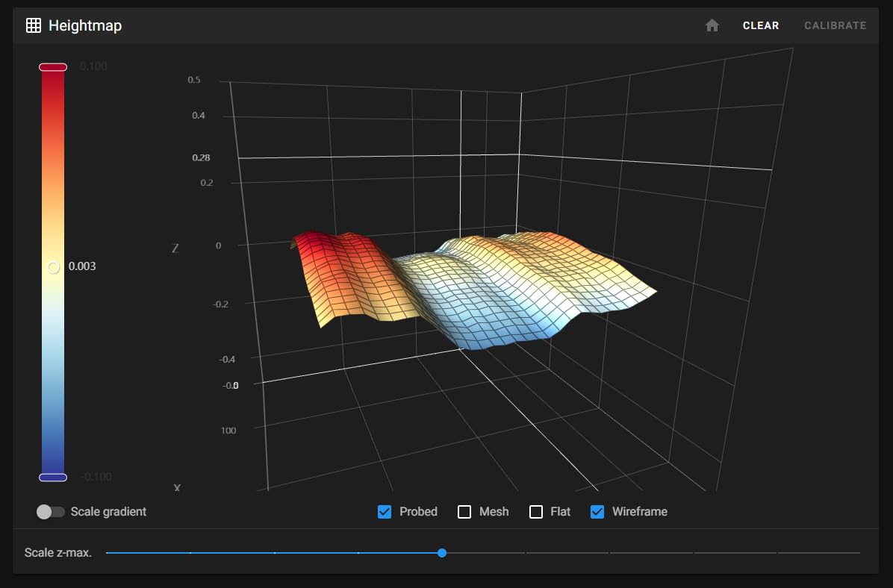Screen dimensions: 893x588
Task: Enable the Flat checkbox
Action: [x=536, y=512]
